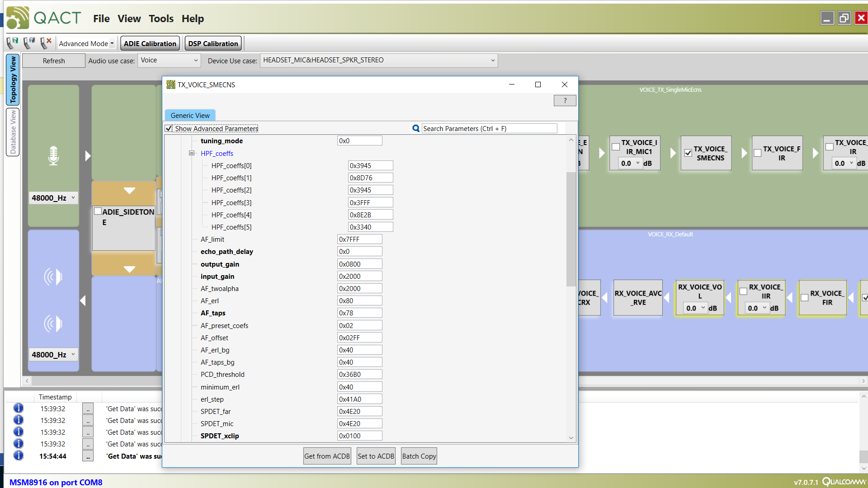Enable the RX_VOICE_IIR checkbox
Screen dimensions: 868x488
pyautogui.click(x=743, y=291)
